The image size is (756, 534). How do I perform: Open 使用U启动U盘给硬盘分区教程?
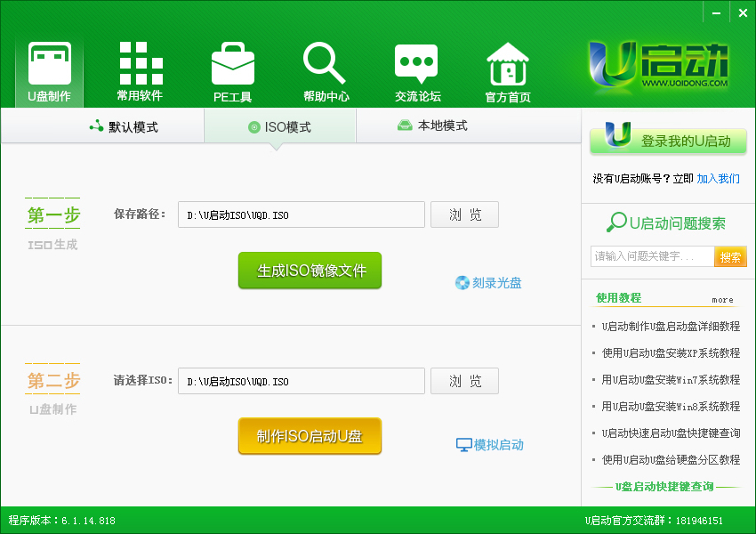click(x=671, y=459)
